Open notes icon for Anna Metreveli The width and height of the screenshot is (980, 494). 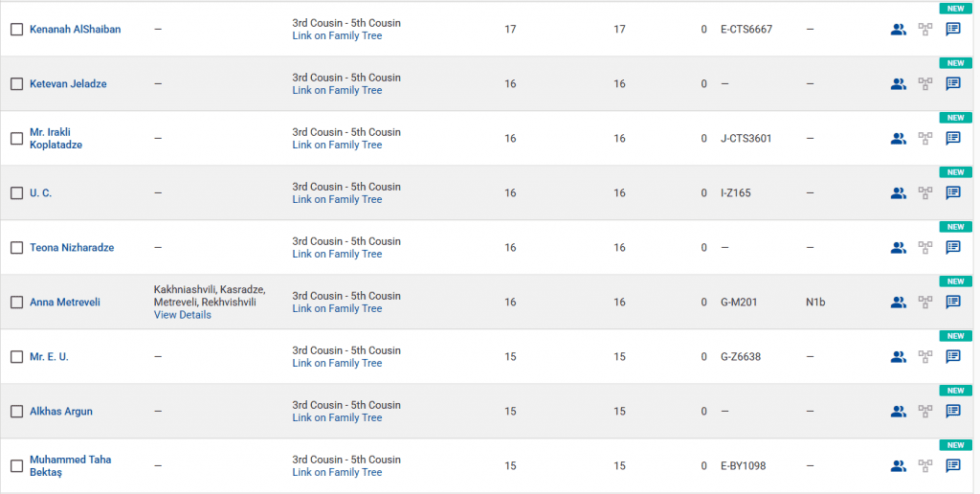[x=953, y=303]
